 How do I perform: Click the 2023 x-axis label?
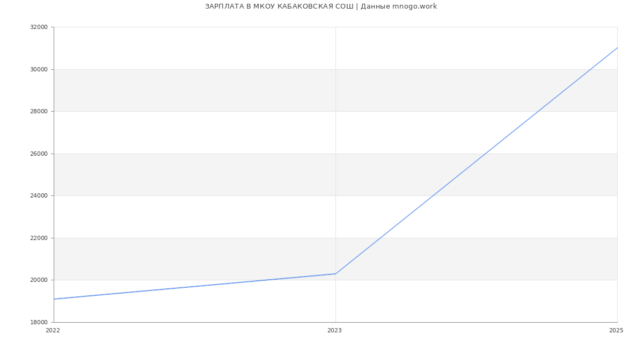pyautogui.click(x=334, y=331)
